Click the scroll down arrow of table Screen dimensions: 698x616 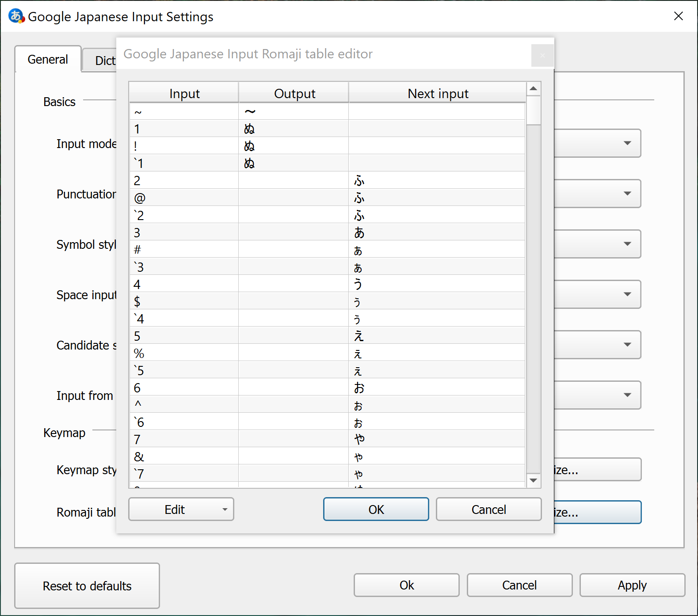(x=534, y=480)
